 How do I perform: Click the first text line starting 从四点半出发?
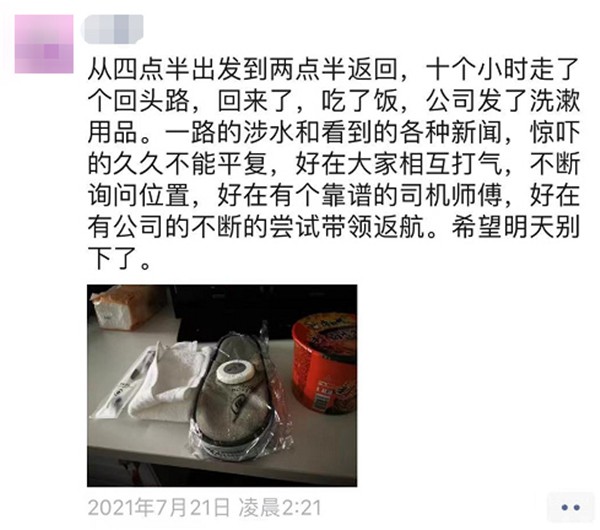coord(334,69)
